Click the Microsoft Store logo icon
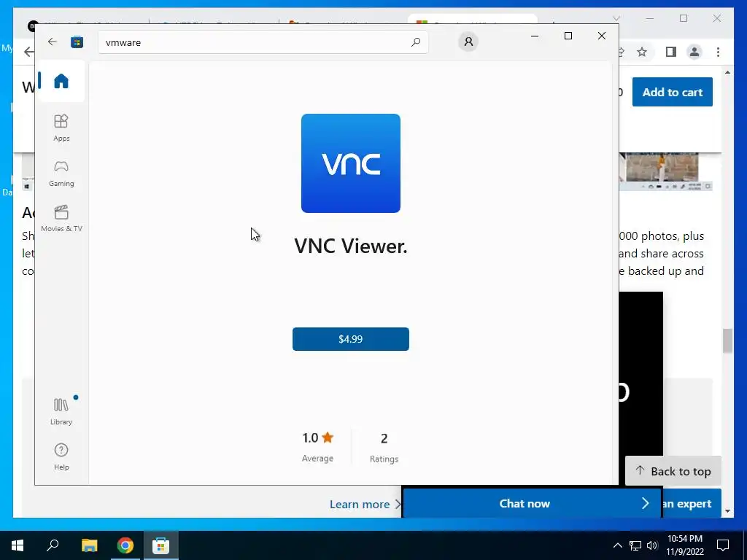This screenshot has height=560, width=747. (77, 42)
